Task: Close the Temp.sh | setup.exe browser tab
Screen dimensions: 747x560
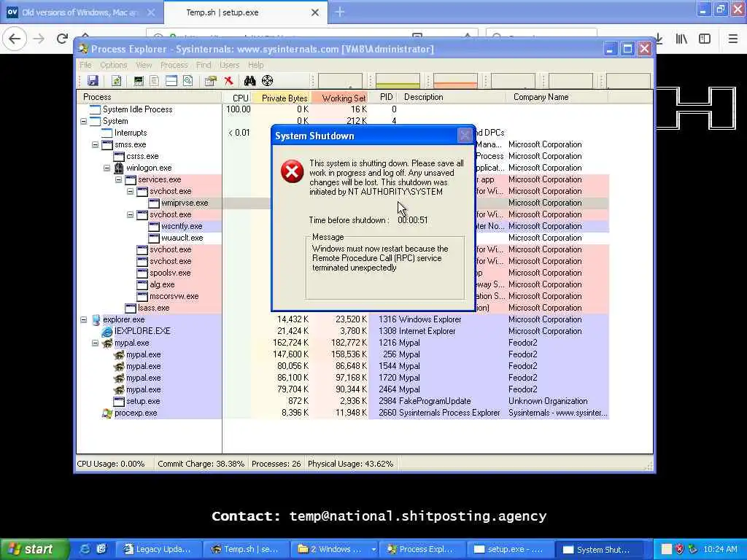Action: pyautogui.click(x=315, y=12)
